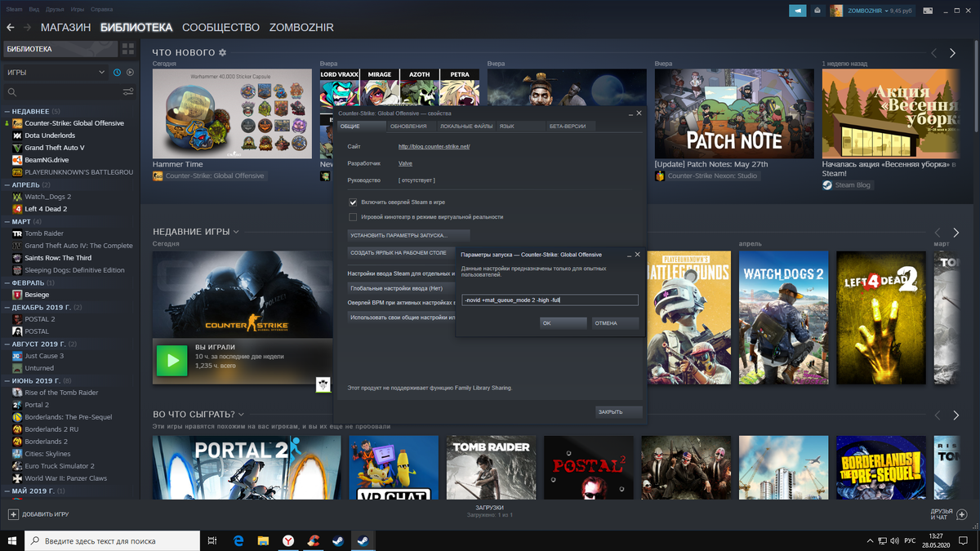Launch Microsoft Edge from taskbar

pyautogui.click(x=239, y=540)
